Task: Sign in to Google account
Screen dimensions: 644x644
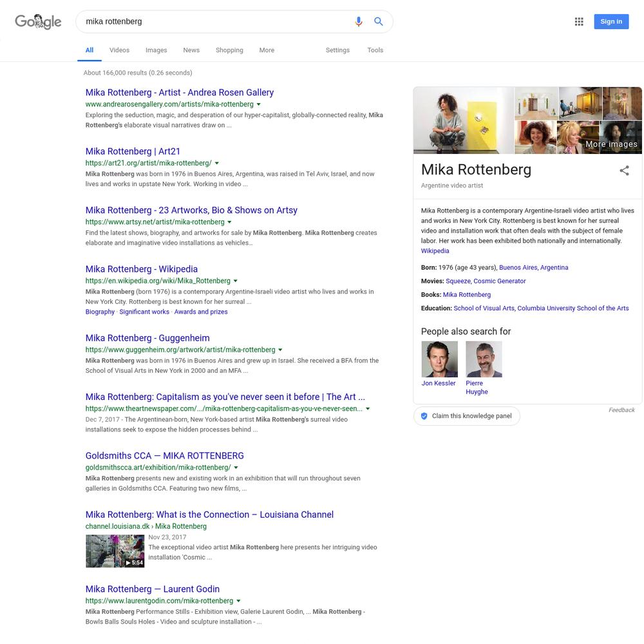Action: click(x=611, y=21)
